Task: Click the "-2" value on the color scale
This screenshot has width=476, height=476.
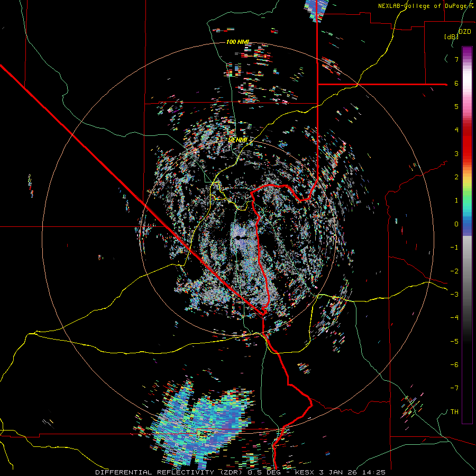Action: (x=454, y=271)
